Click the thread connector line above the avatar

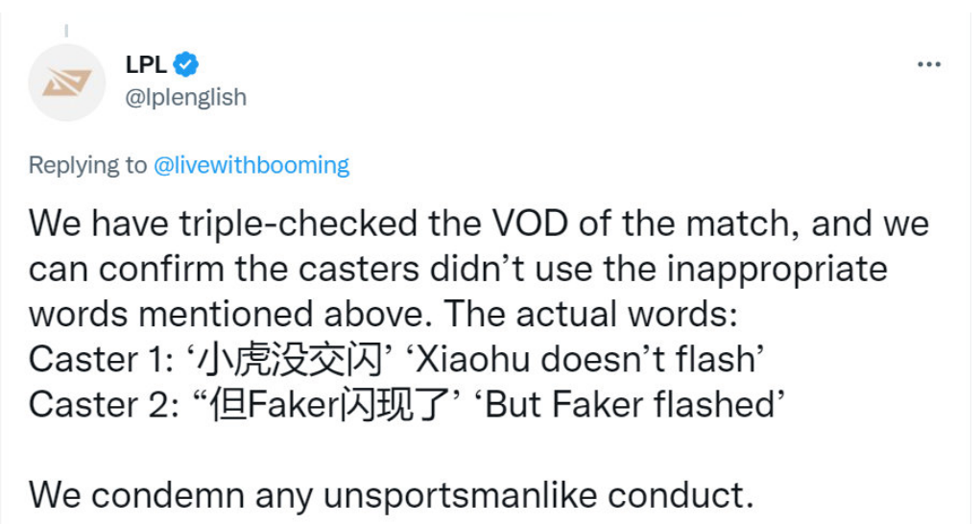point(66,31)
